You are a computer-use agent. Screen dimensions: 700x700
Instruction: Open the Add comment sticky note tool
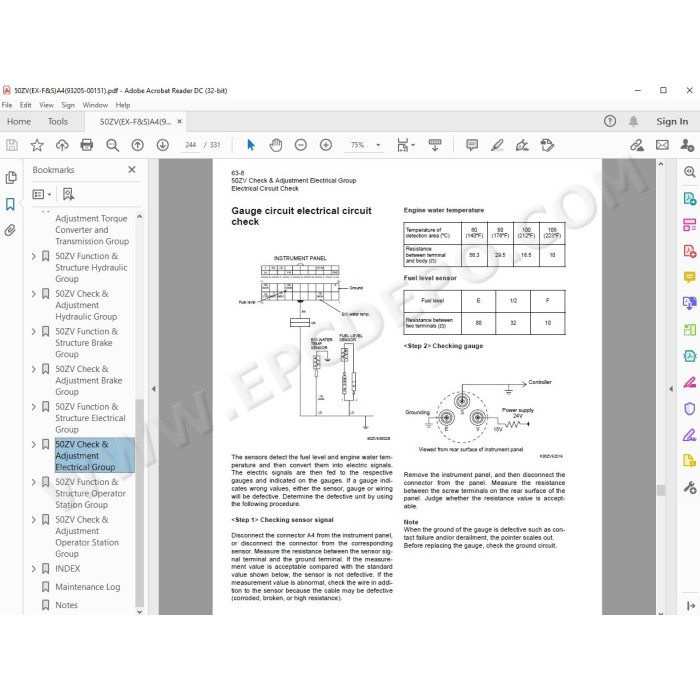tap(472, 145)
